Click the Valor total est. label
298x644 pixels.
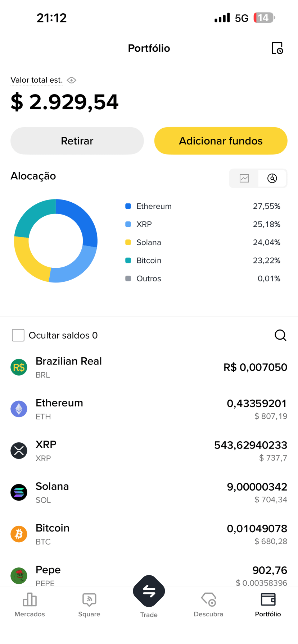pyautogui.click(x=37, y=80)
